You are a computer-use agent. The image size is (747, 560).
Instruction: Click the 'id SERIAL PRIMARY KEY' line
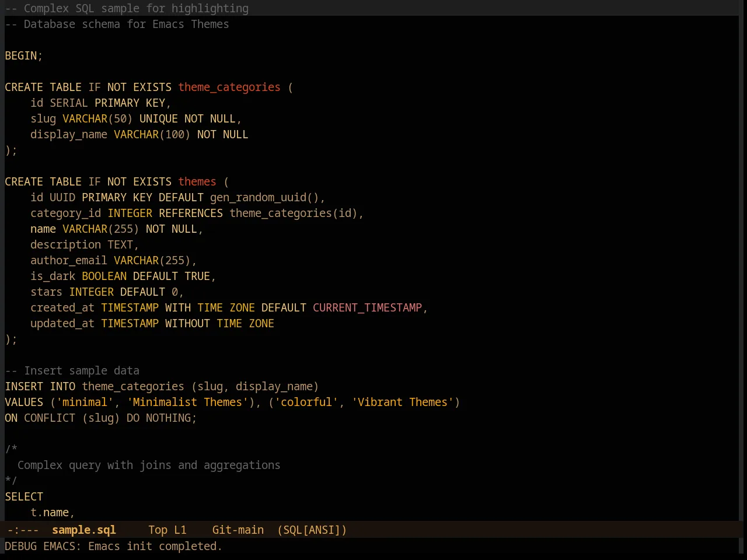pos(100,103)
